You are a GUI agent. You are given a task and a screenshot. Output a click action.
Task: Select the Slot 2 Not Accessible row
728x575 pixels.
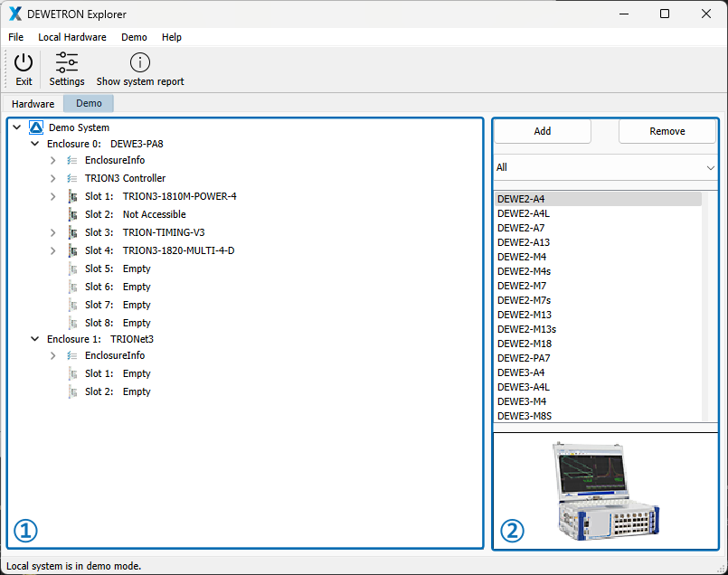[135, 214]
